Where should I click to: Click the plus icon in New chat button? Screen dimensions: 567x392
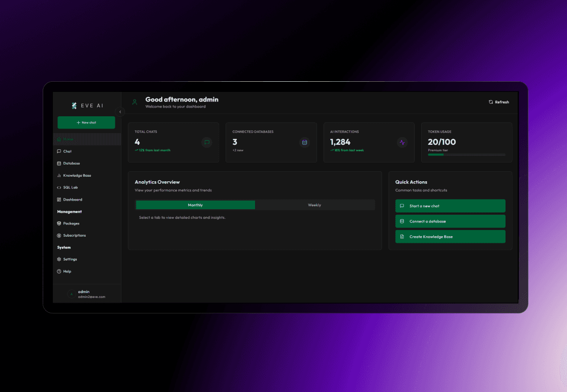coord(78,122)
